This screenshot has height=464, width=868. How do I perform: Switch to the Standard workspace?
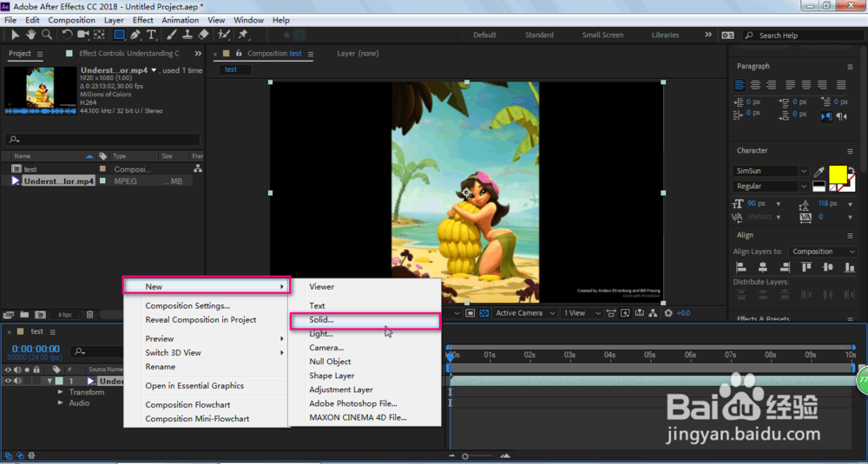point(539,35)
